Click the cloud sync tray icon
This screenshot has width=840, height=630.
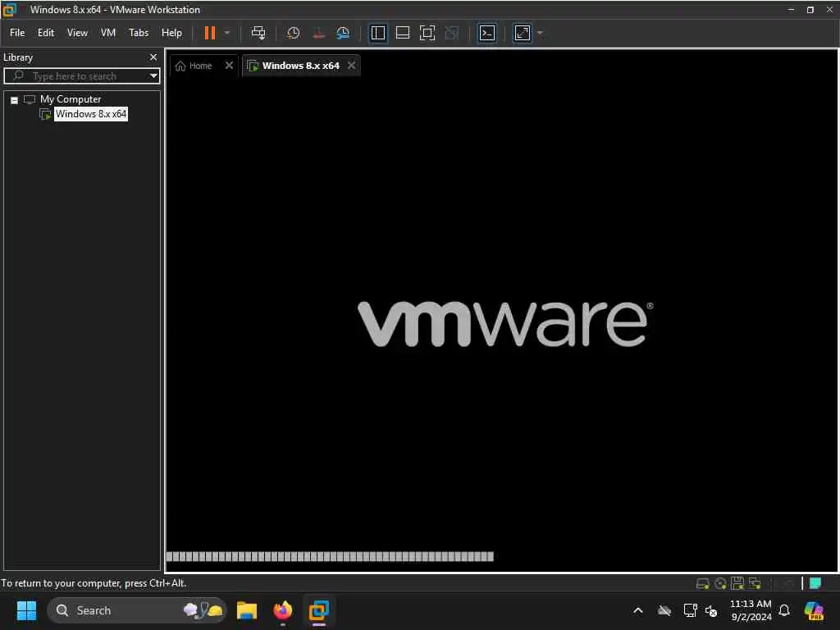pyautogui.click(x=664, y=610)
